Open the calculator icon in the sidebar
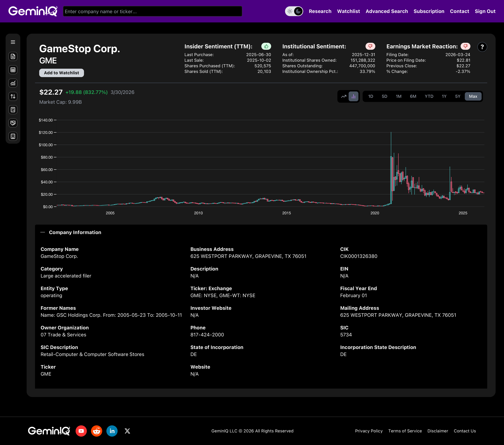Viewport: 504px width, 445px height. point(13,110)
